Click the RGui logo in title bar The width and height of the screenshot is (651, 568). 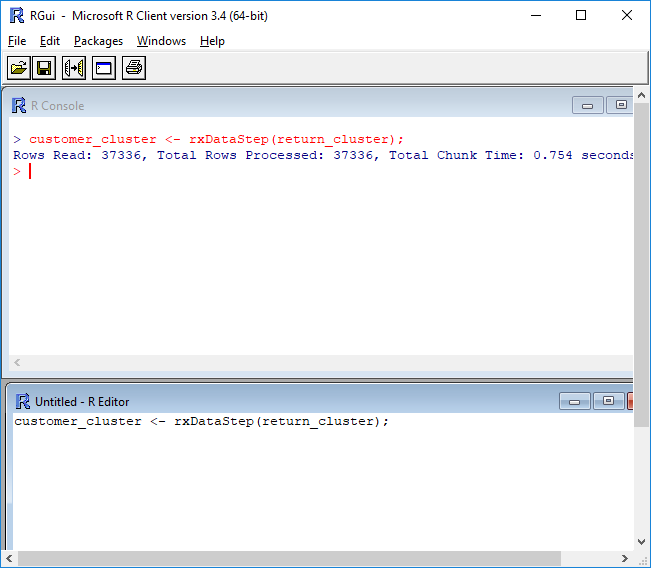click(x=17, y=16)
